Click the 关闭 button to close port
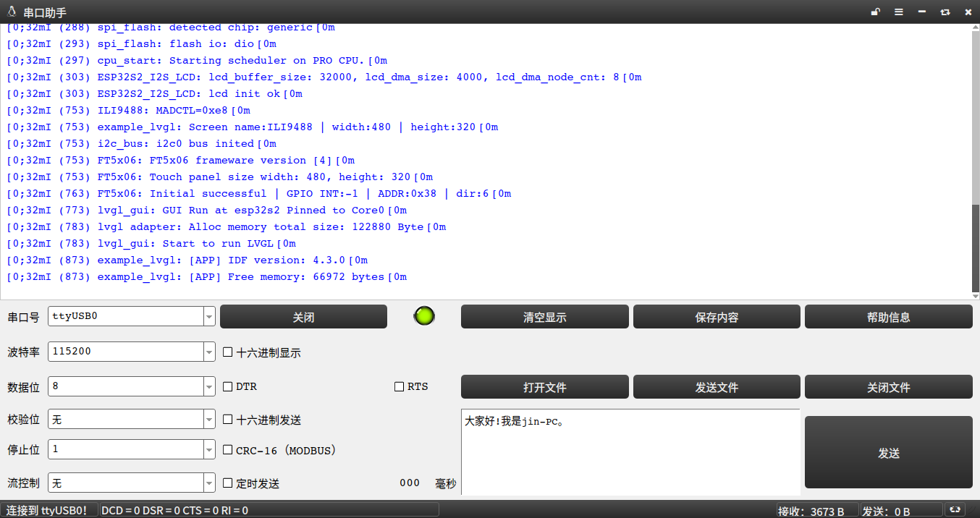 [303, 316]
